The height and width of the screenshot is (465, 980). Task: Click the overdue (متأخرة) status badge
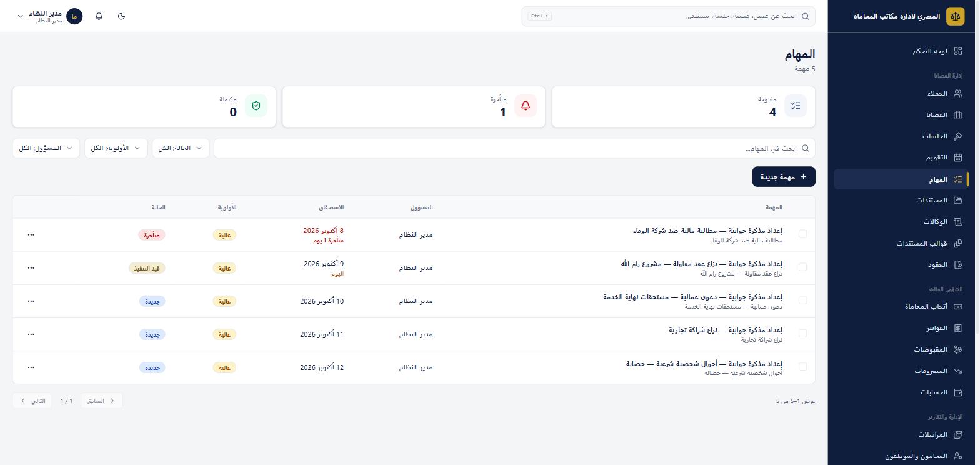[151, 235]
